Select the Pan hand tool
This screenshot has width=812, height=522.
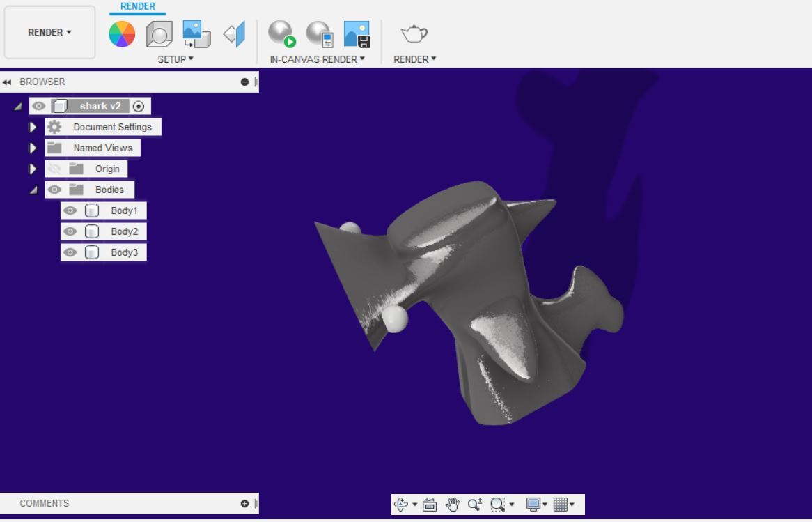(x=452, y=505)
